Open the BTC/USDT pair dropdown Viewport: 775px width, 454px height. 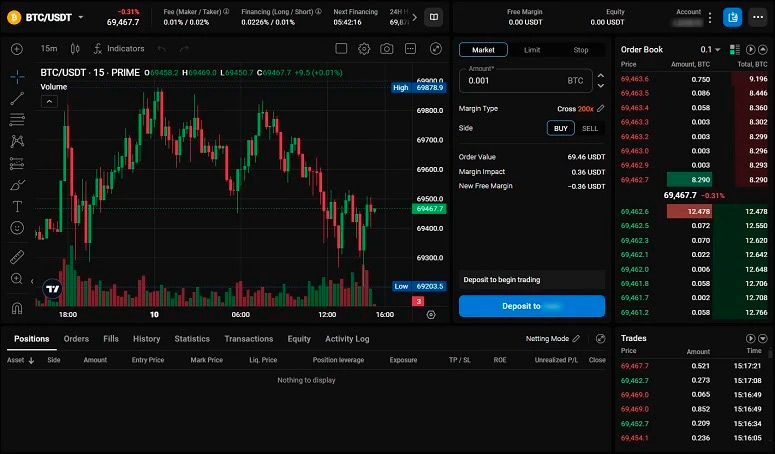(81, 17)
